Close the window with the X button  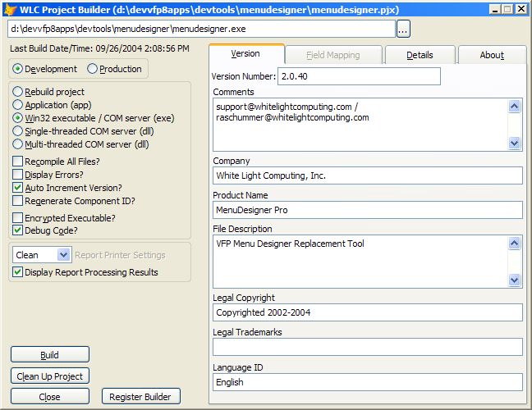pyautogui.click(x=521, y=9)
